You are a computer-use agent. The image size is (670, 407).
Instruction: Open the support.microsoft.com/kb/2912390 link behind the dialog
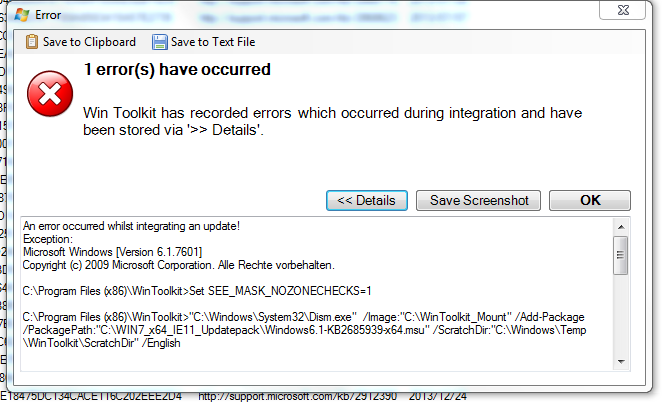tap(298, 397)
